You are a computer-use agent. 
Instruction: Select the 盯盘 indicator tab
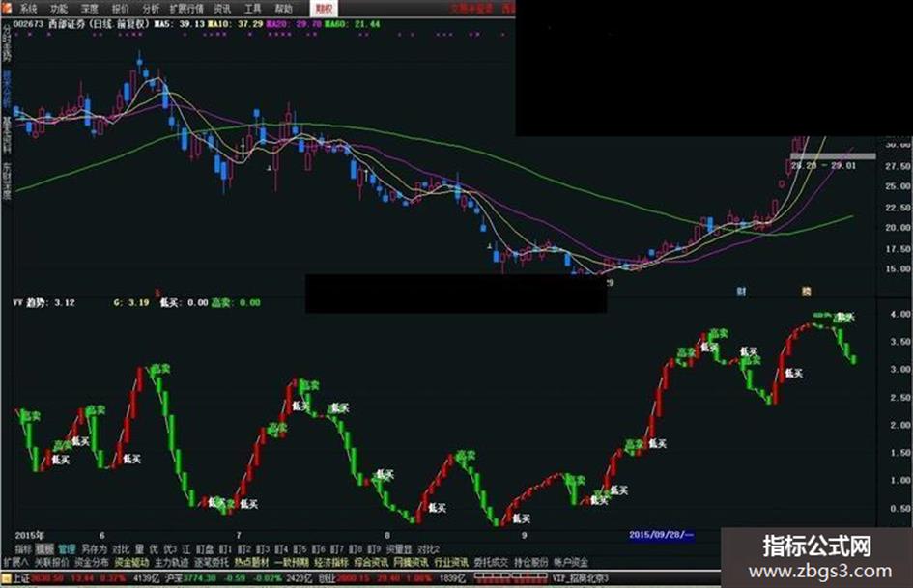pos(205,549)
